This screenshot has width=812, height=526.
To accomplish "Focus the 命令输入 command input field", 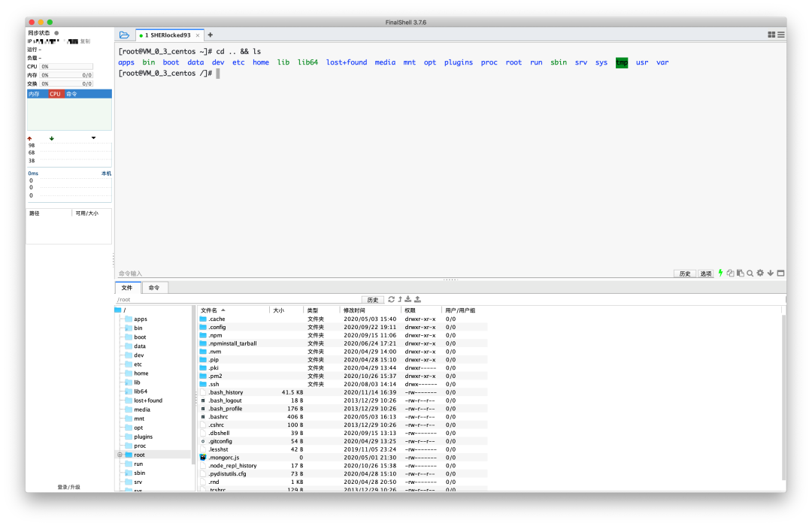I will [393, 274].
